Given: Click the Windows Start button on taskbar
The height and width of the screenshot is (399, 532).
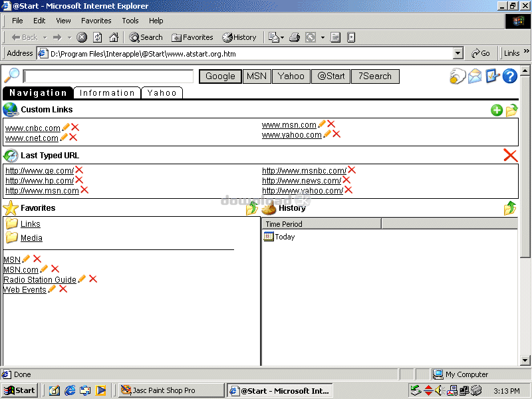Looking at the screenshot, I should [19, 390].
